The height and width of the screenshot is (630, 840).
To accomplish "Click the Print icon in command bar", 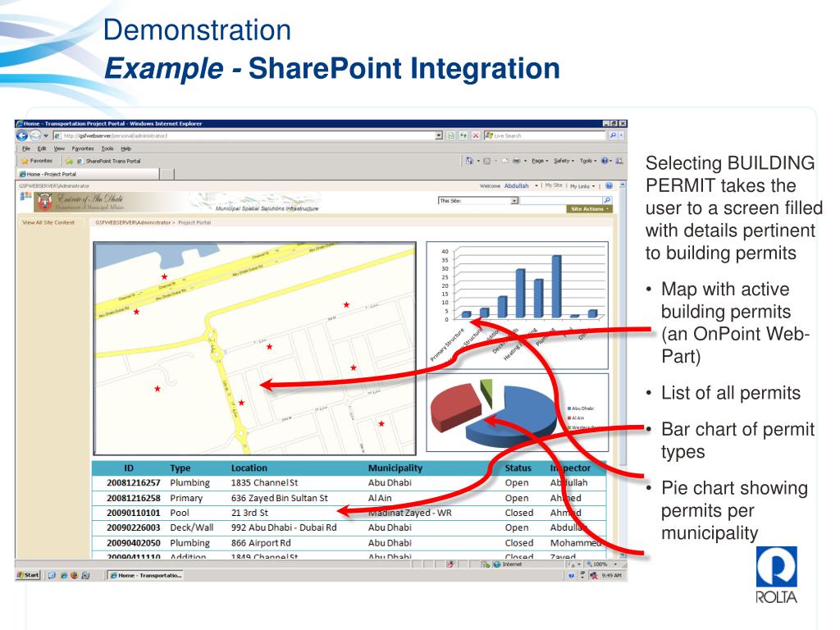I will tap(517, 161).
